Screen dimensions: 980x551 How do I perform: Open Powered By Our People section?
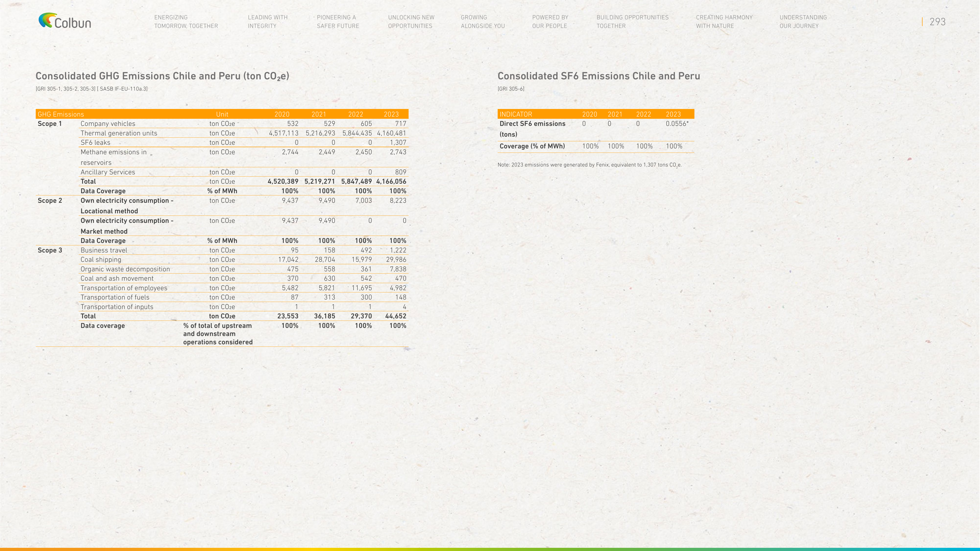[x=550, y=22]
